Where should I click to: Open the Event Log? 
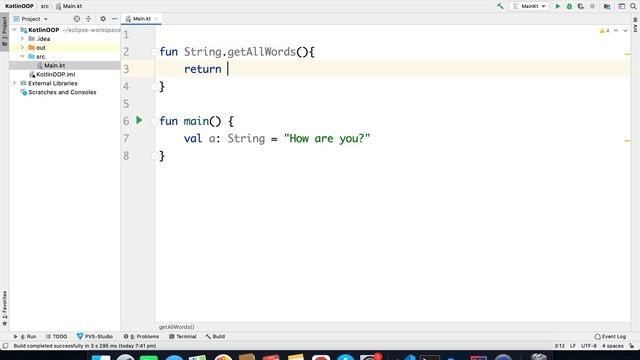click(x=610, y=337)
